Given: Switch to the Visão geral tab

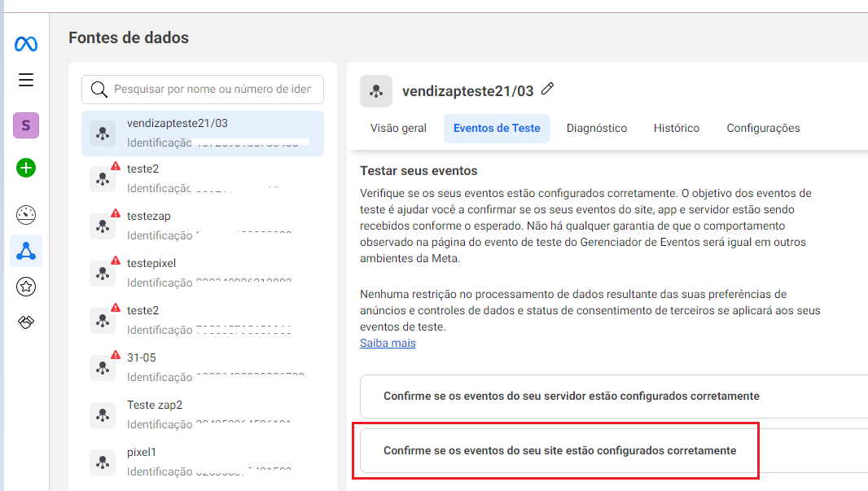Looking at the screenshot, I should (x=398, y=129).
